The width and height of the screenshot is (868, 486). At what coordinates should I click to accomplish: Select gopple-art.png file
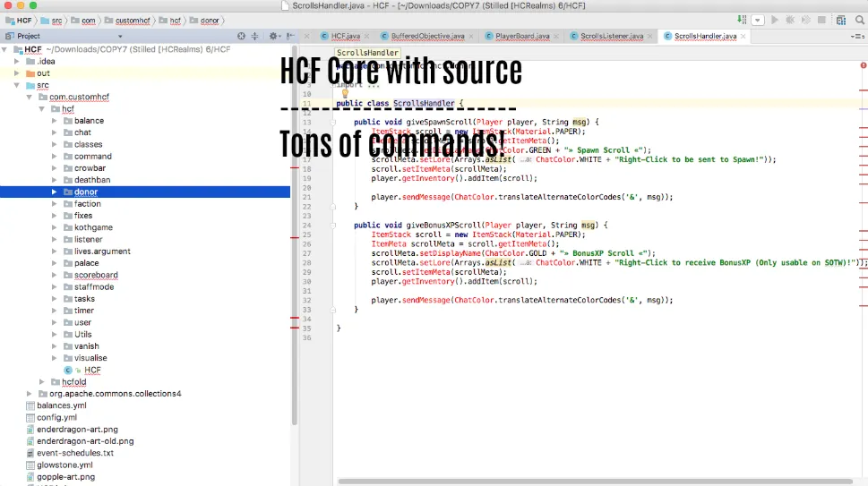[66, 476]
